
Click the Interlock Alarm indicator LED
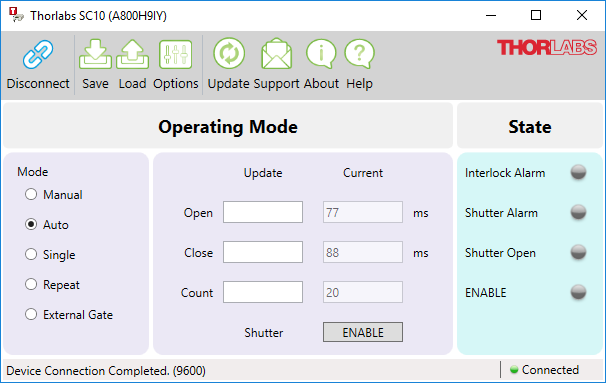click(578, 172)
